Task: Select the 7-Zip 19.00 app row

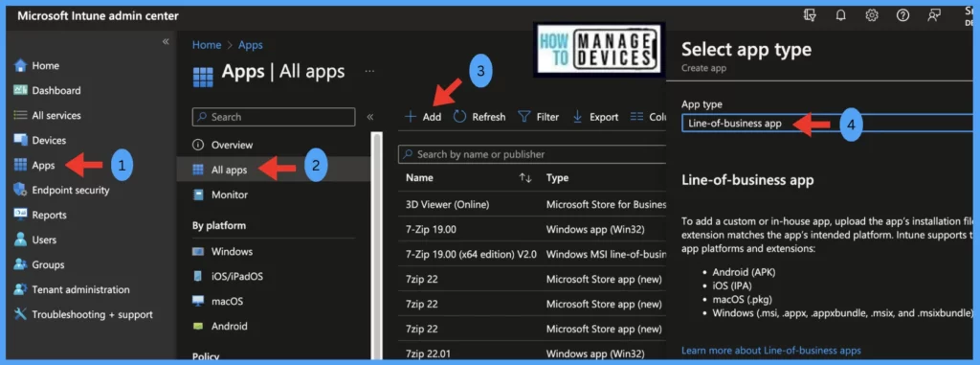Action: [x=532, y=229]
